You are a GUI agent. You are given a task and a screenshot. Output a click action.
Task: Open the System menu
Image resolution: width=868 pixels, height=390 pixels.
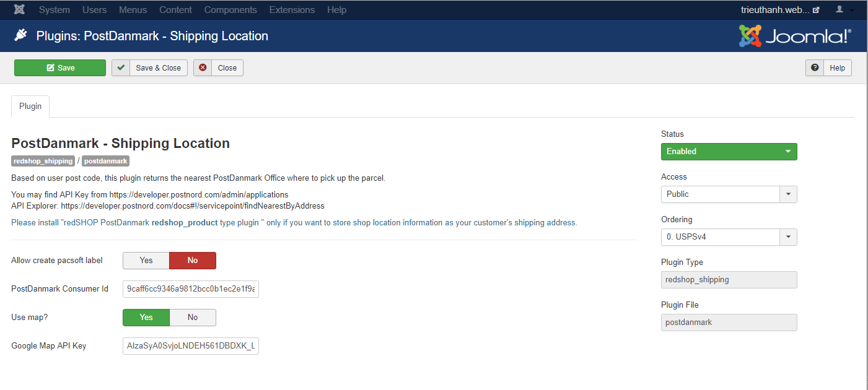coord(55,10)
